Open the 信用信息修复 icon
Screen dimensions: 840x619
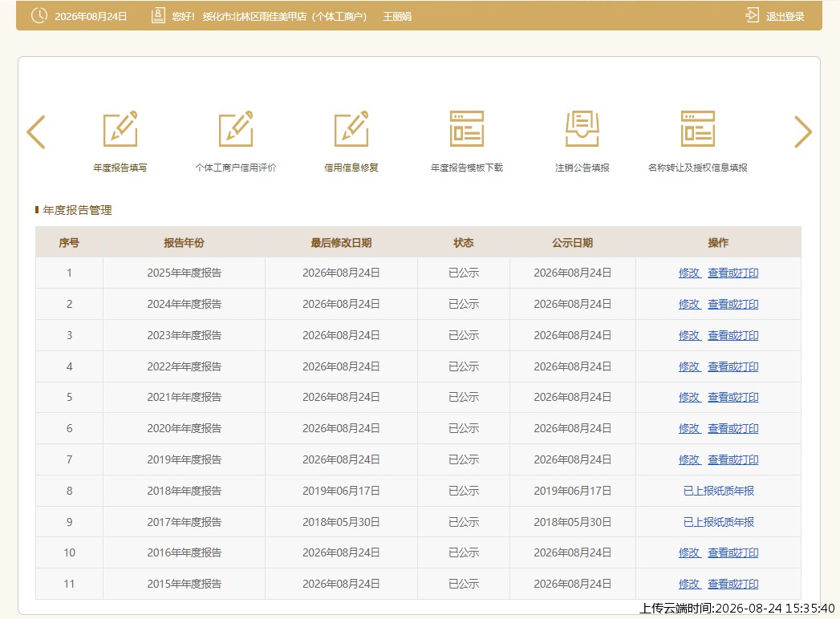pyautogui.click(x=351, y=128)
